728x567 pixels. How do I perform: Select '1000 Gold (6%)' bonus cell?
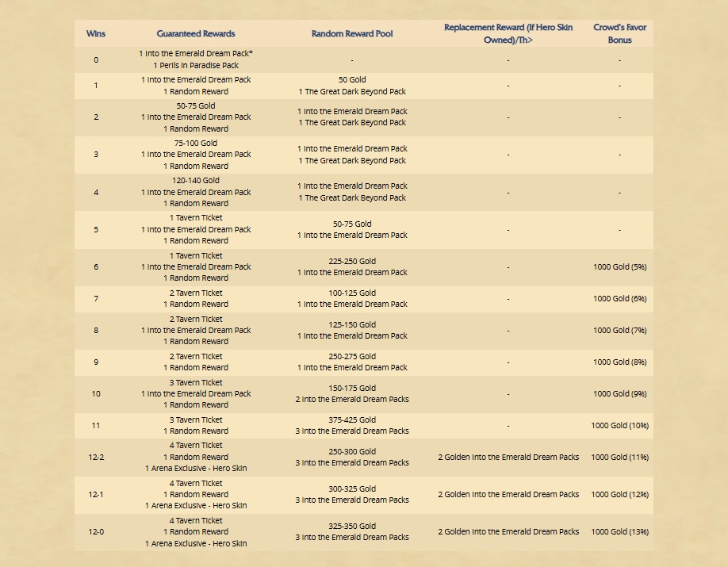(619, 299)
